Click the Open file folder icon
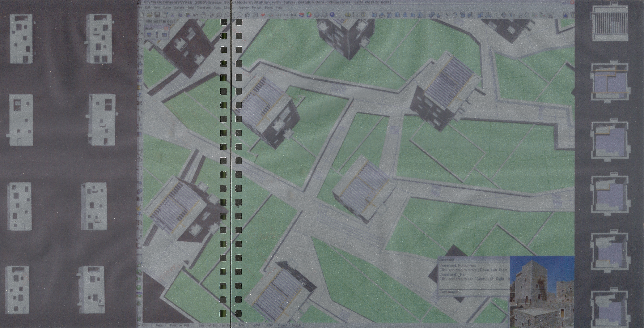This screenshot has width=644, height=328. [150, 15]
